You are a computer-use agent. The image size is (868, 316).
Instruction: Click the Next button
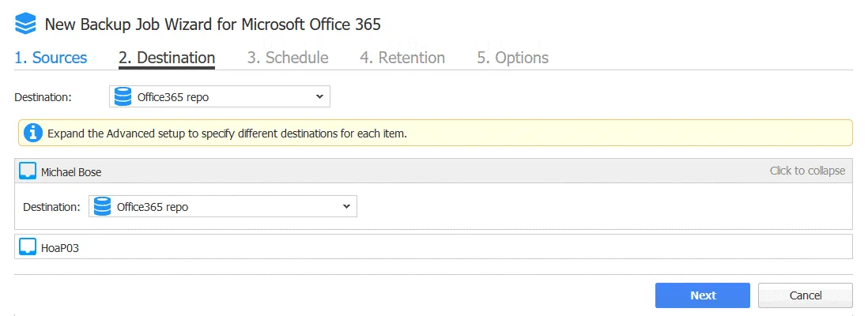(x=703, y=295)
